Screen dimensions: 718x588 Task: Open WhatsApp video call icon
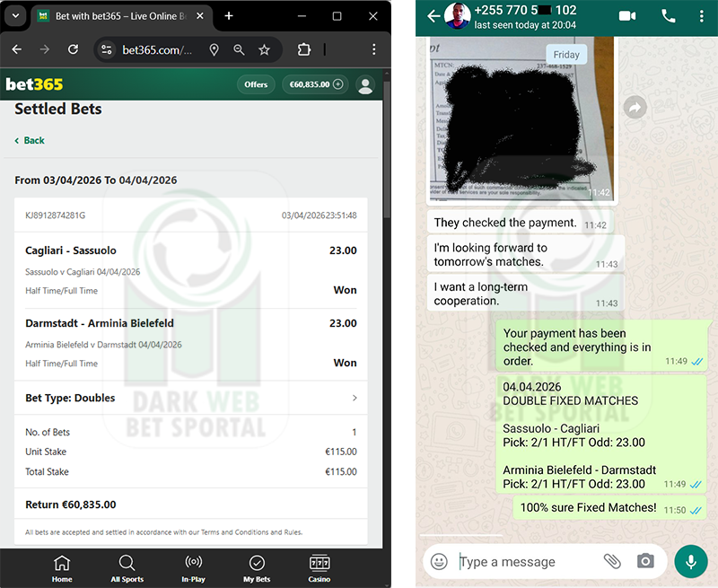(626, 15)
